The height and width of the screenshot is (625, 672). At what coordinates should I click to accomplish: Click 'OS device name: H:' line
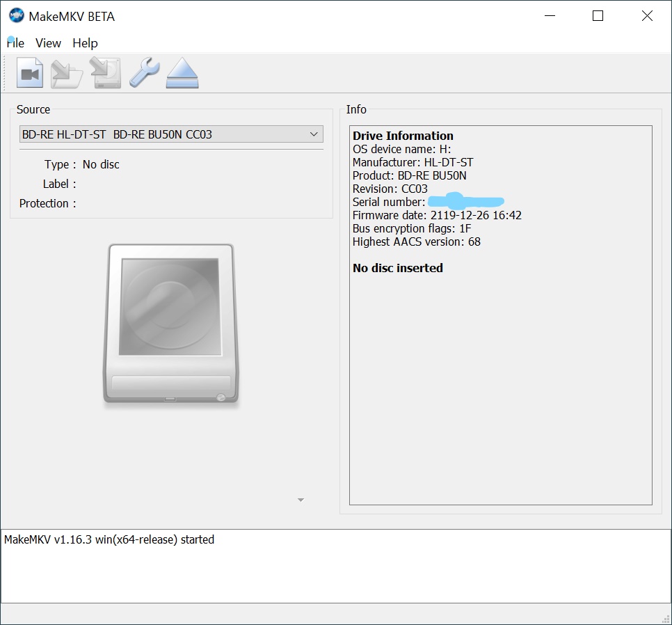401,149
